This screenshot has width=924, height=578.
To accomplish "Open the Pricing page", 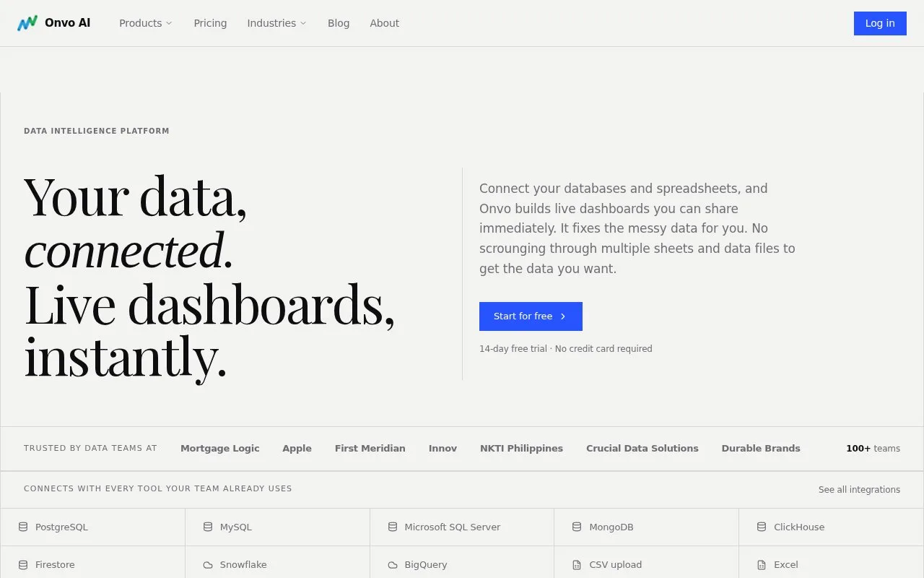I will click(210, 23).
